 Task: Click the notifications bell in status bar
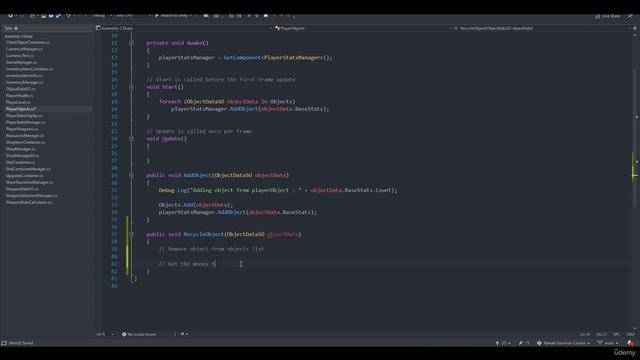point(631,343)
